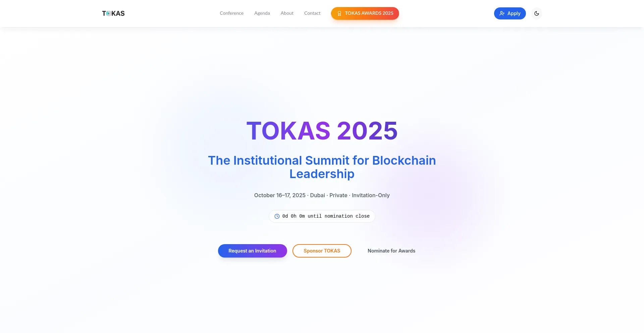Click the TOKAS 2025 gradient heading

click(322, 131)
